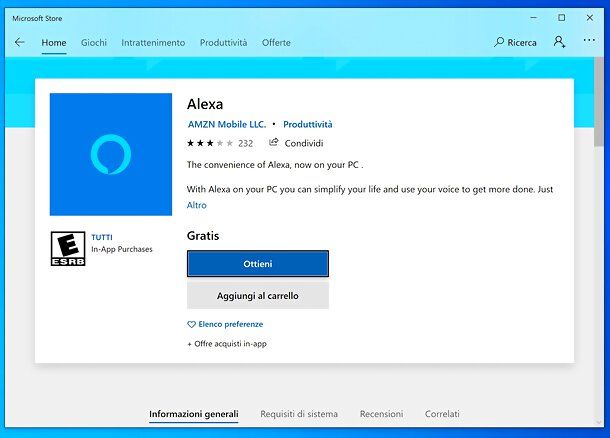Image resolution: width=610 pixels, height=438 pixels.
Task: View Requisiti di sistema section
Action: pos(299,414)
